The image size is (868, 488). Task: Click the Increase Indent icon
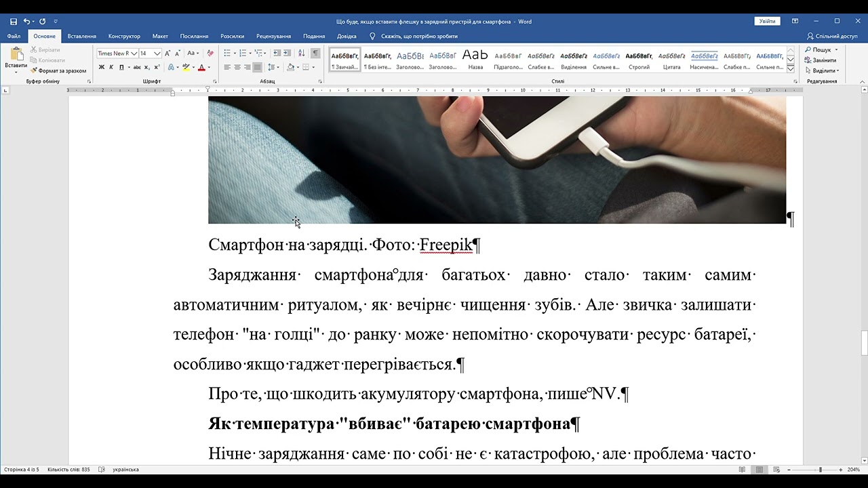288,54
